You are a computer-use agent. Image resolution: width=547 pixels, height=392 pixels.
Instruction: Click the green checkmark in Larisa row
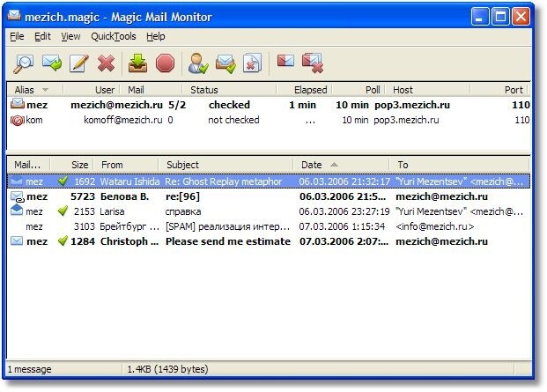(63, 211)
